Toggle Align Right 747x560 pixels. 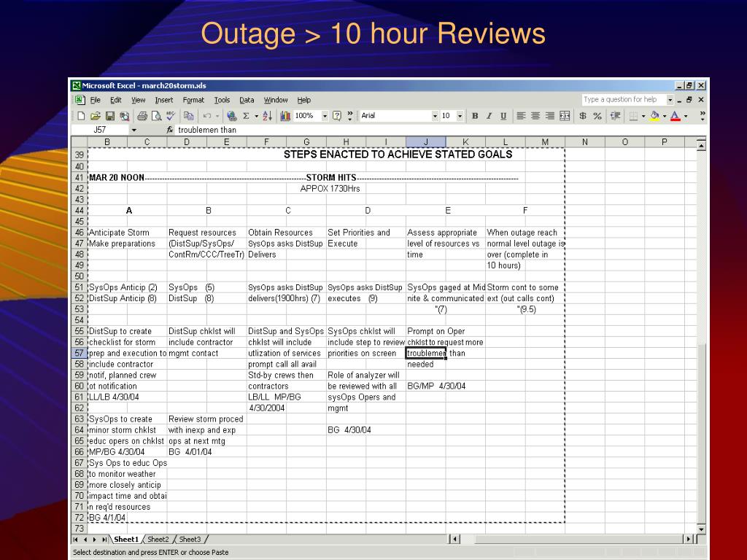[550, 116]
